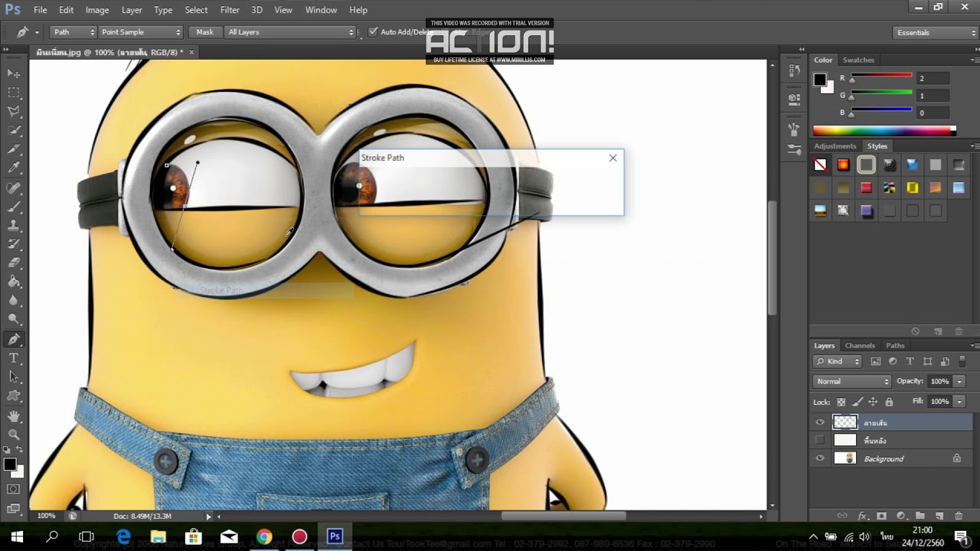Click the Mask button in options bar
The height and width of the screenshot is (551, 980).
(205, 32)
